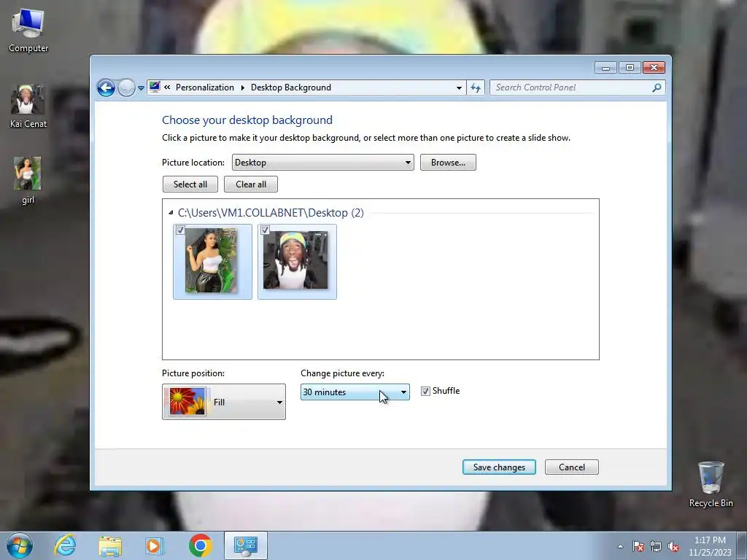Select the Kai Cenat desktop icon
The width and height of the screenshot is (747, 560).
(28, 106)
